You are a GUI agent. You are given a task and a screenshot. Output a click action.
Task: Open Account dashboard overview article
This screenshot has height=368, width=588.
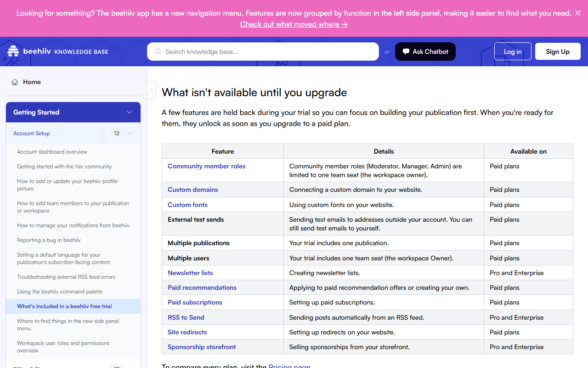[x=52, y=152]
